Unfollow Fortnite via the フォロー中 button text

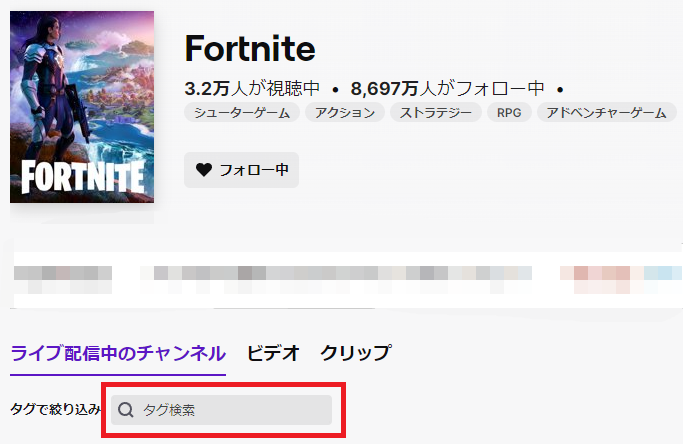254,170
